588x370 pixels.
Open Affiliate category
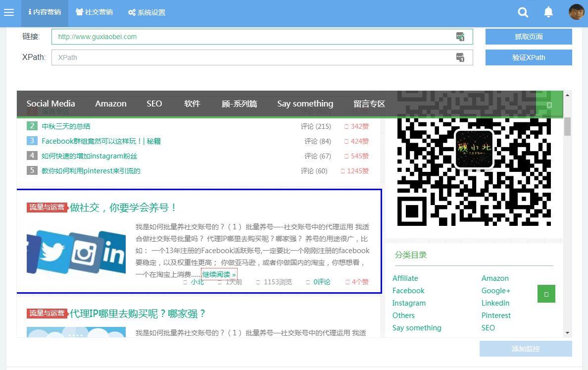405,278
